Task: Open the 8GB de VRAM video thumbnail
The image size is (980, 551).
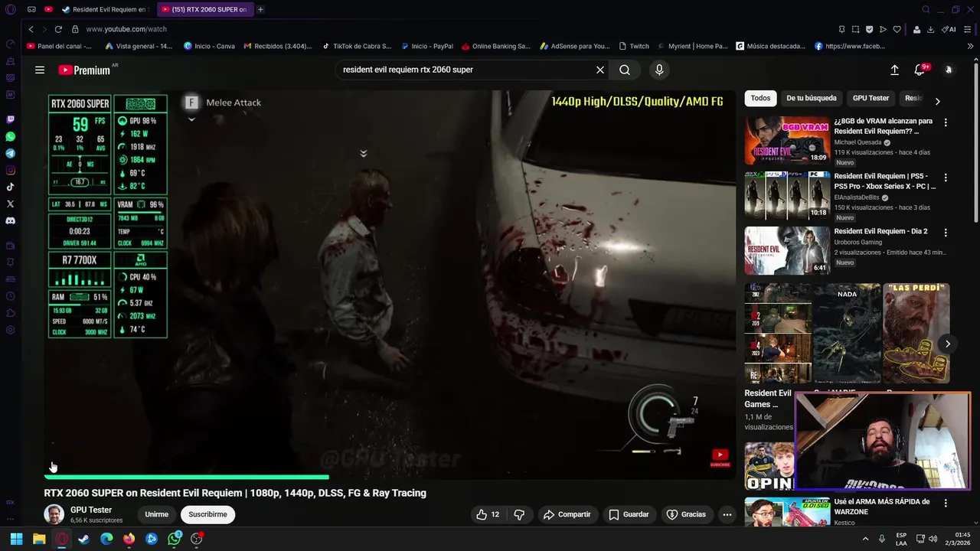Action: click(x=787, y=140)
